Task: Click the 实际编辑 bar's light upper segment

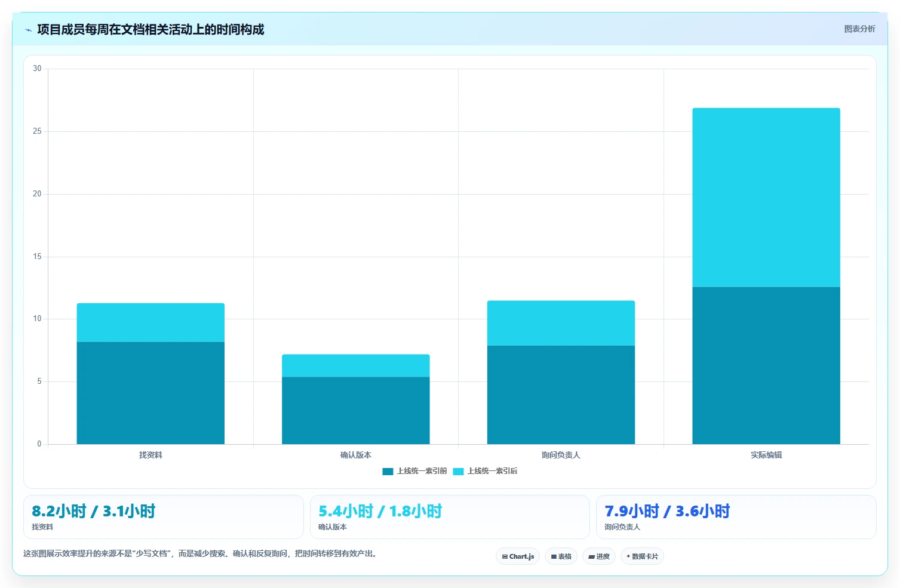Action: coord(766,198)
